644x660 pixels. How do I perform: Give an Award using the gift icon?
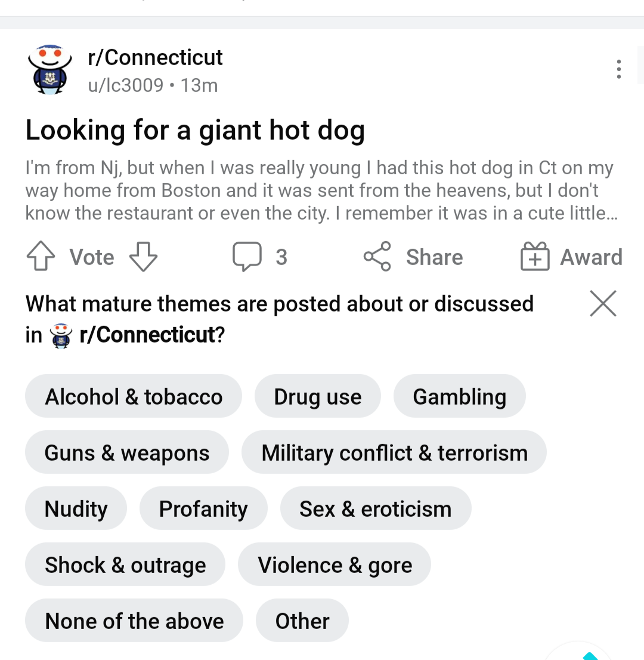(535, 257)
